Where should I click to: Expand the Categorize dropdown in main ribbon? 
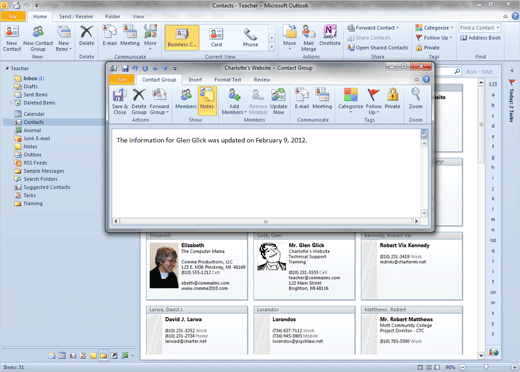(435, 28)
